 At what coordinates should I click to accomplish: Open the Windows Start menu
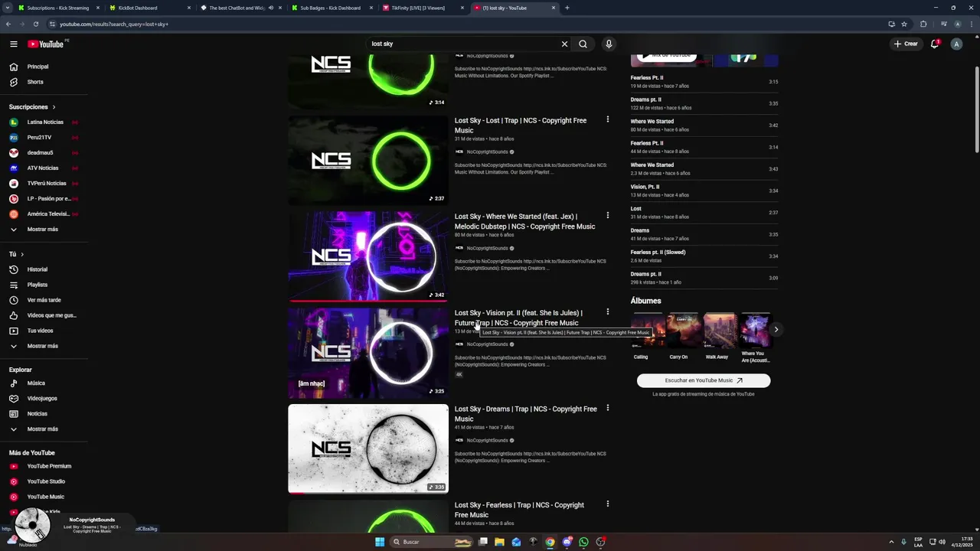(x=380, y=542)
